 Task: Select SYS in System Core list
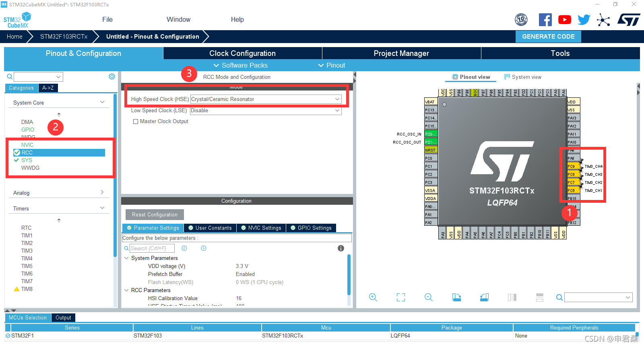coord(27,160)
